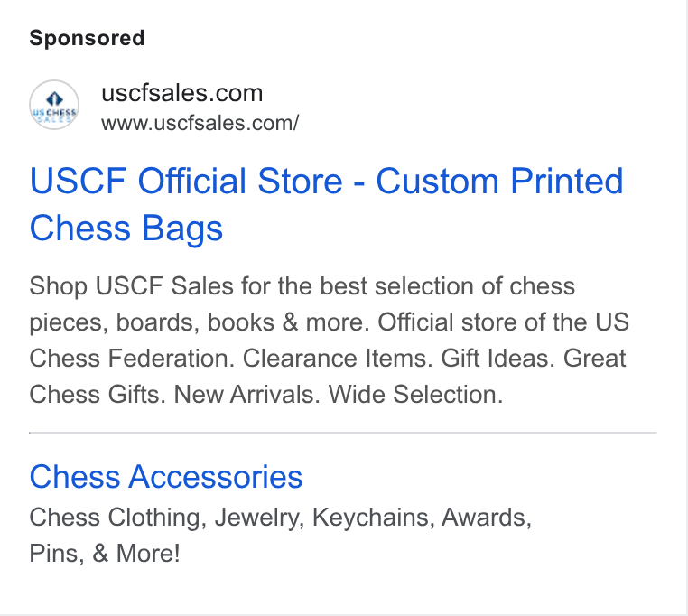Image resolution: width=688 pixels, height=616 pixels.
Task: Click the Sponsored label
Action: tap(87, 38)
